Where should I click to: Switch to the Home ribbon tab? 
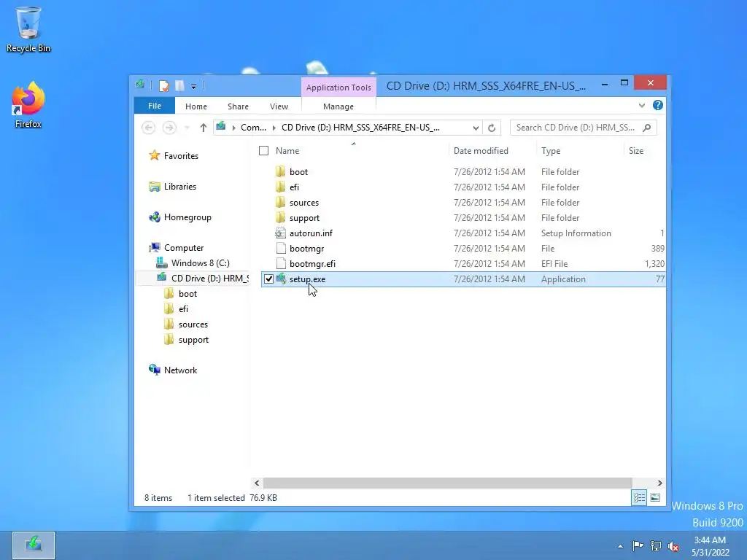pos(196,106)
